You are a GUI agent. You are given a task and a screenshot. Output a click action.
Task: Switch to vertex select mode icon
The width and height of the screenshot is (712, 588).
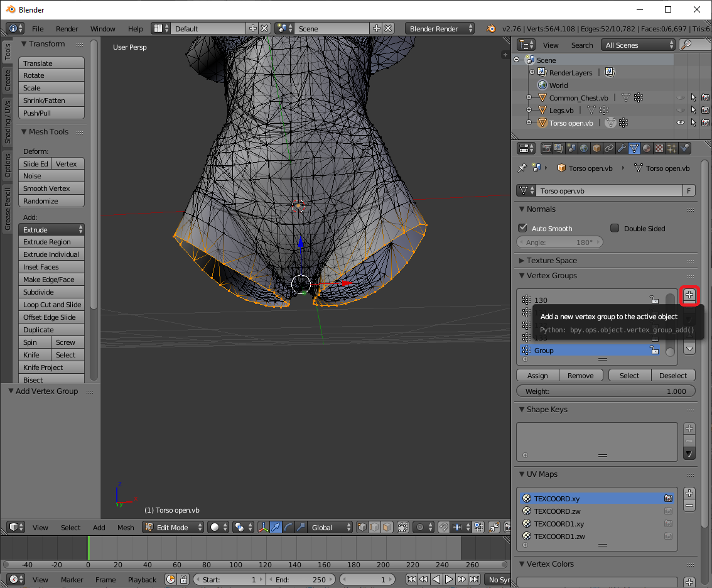click(x=362, y=527)
